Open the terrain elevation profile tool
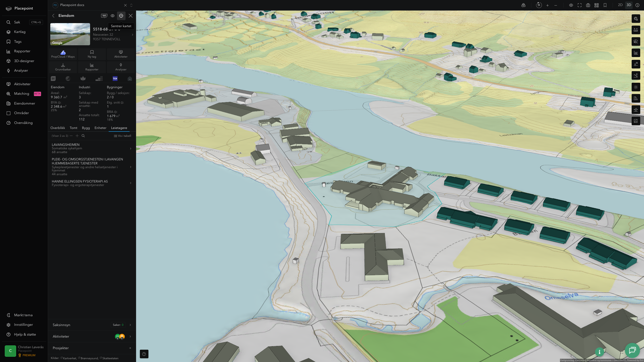Screen dimensions: 644x362 point(636,76)
